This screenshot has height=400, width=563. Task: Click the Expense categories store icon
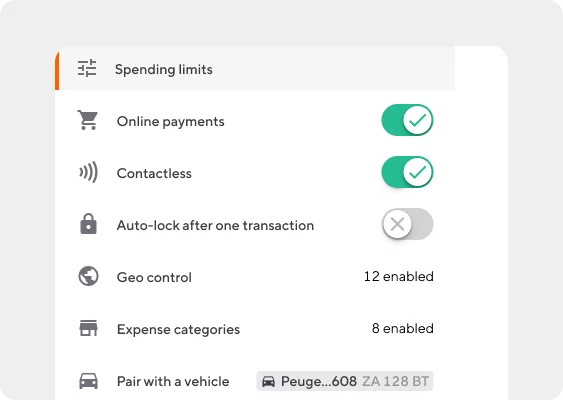88,328
